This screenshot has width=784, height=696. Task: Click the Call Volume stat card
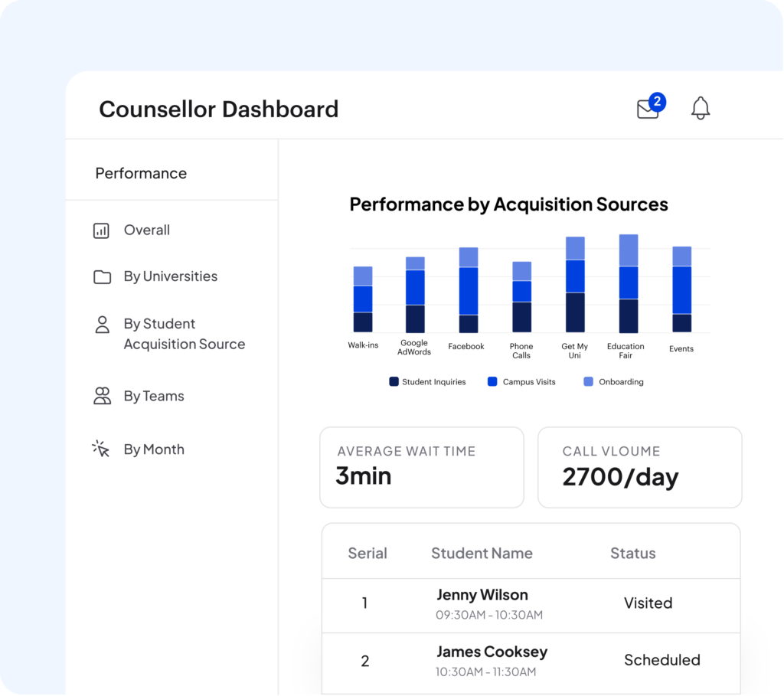(x=640, y=467)
